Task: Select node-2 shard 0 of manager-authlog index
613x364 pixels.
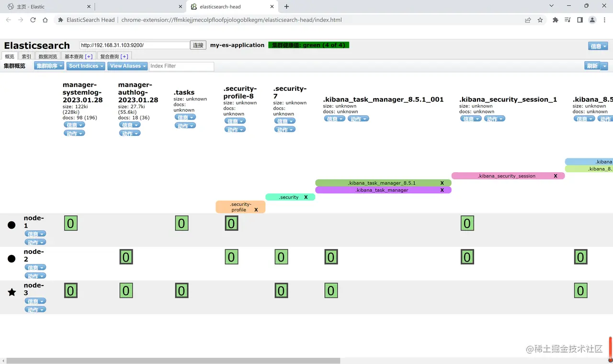Action: (126, 257)
